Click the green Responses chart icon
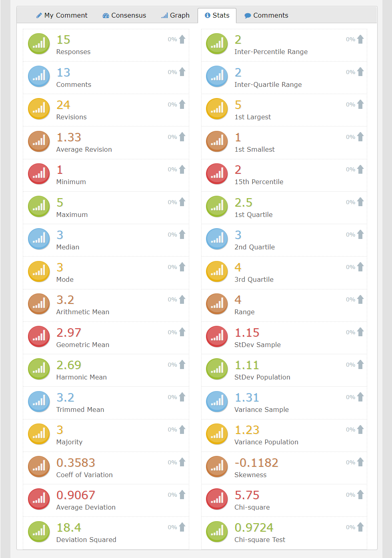This screenshot has height=558, width=392. (39, 44)
